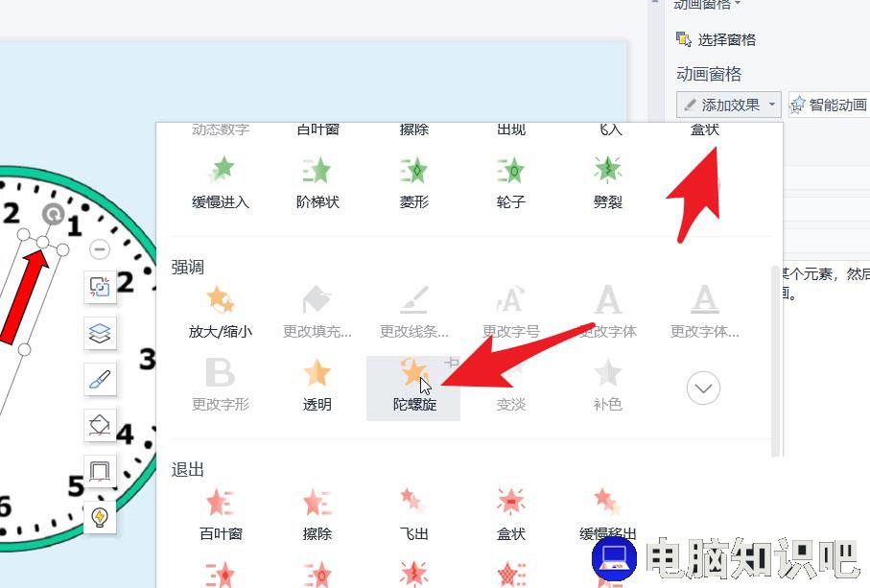The width and height of the screenshot is (870, 588).
Task: Click the 智能动画 button
Action: pyautogui.click(x=829, y=105)
